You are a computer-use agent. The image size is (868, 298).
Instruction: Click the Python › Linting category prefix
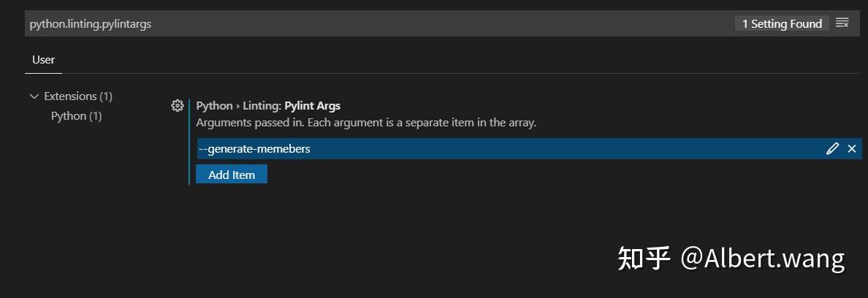(x=238, y=106)
